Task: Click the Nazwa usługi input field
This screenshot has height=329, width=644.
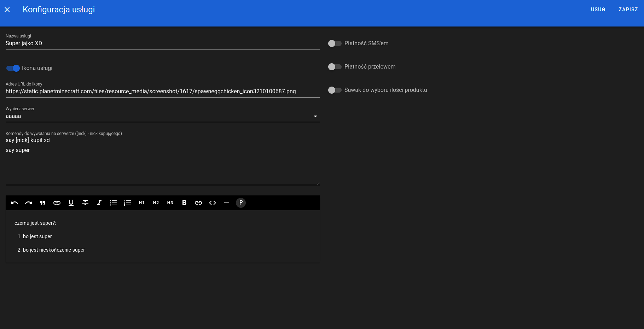Action: coord(162,43)
